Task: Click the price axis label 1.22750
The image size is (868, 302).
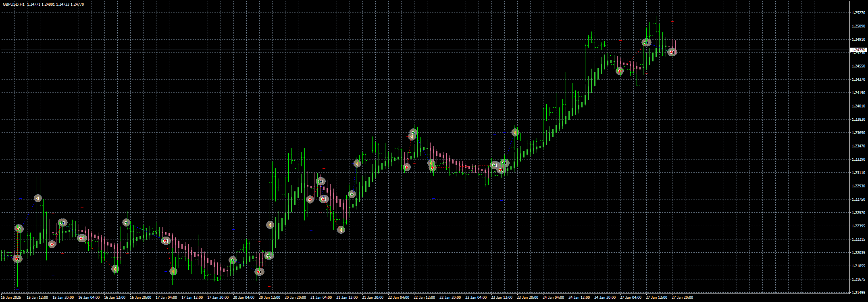Action: [x=858, y=199]
